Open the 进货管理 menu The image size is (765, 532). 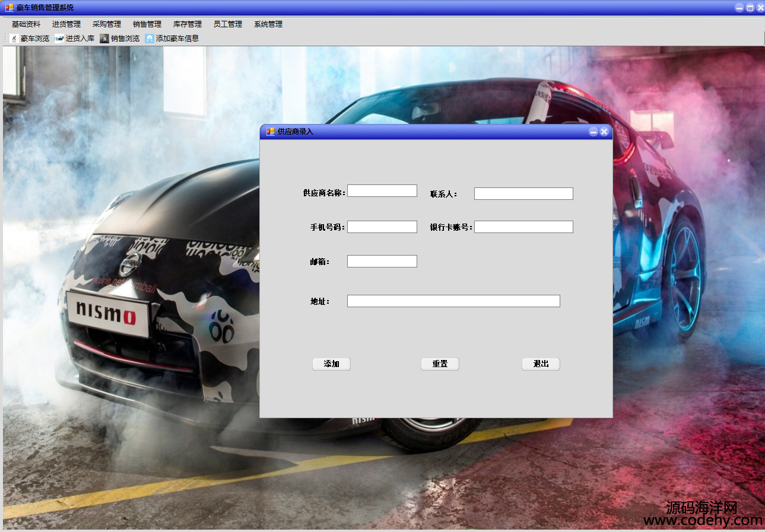click(x=66, y=24)
